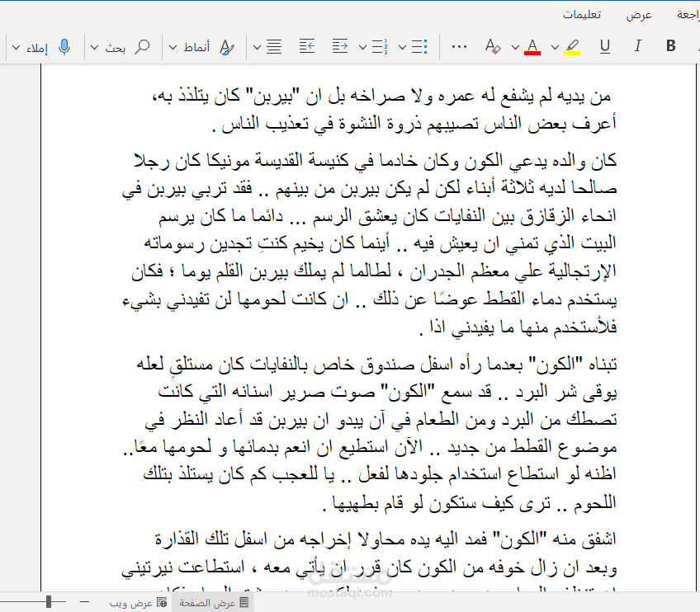Open the عرض menu
700x612 pixels.
[638, 14]
